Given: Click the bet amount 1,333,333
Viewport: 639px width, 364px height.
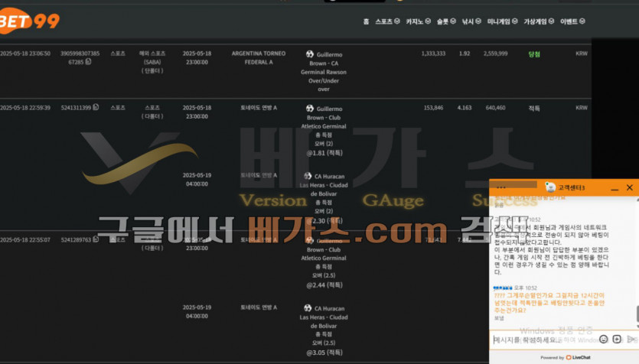Looking at the screenshot, I should pyautogui.click(x=433, y=54).
